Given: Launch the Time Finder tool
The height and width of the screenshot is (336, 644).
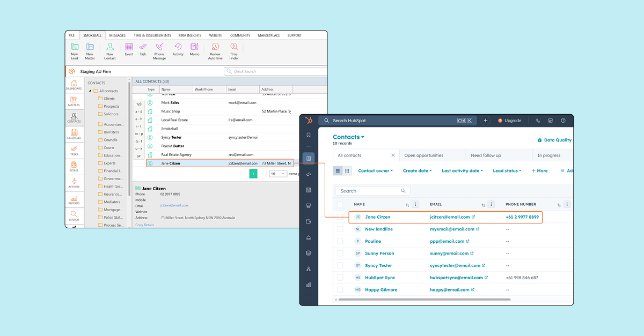Looking at the screenshot, I should pyautogui.click(x=234, y=51).
